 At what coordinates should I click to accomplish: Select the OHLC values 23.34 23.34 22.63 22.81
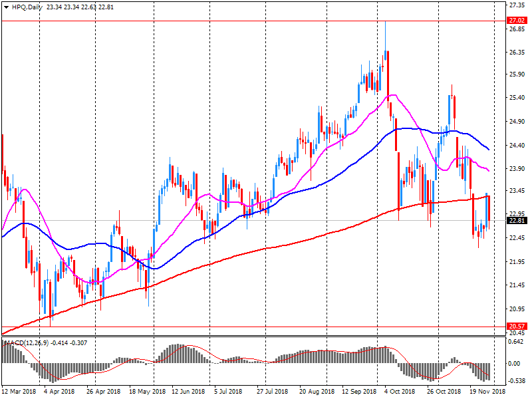80,7
